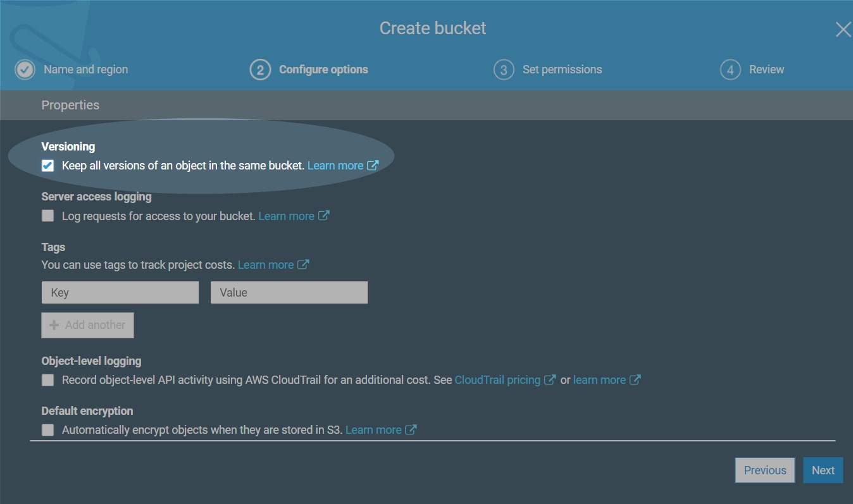Click the step 2 circle icon

(260, 70)
